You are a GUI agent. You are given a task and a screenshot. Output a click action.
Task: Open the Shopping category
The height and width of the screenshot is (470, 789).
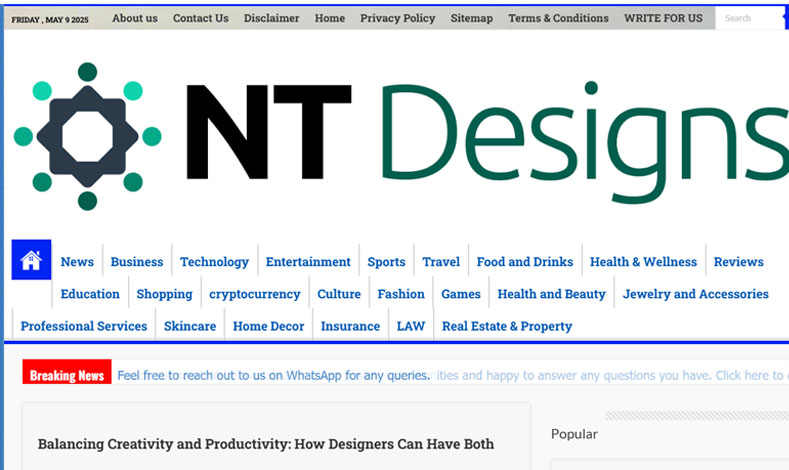165,294
